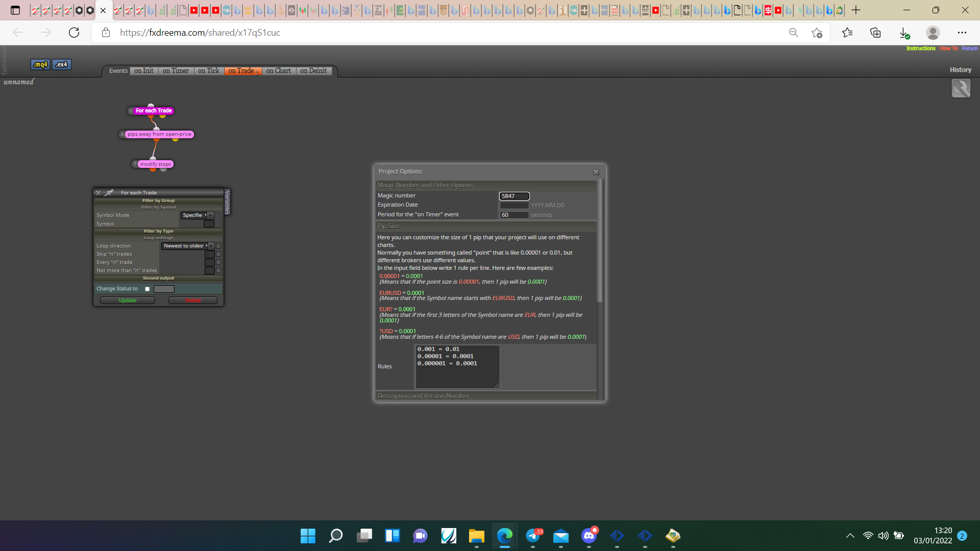980x551 pixels.
Task: Expand the Filter by Group section
Action: (158, 201)
